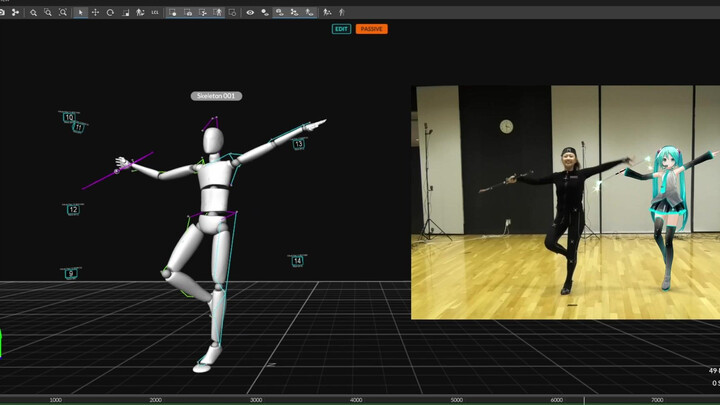The image size is (720, 405).
Task: Toggle bone visibility icon in toolbar
Action: tap(294, 12)
